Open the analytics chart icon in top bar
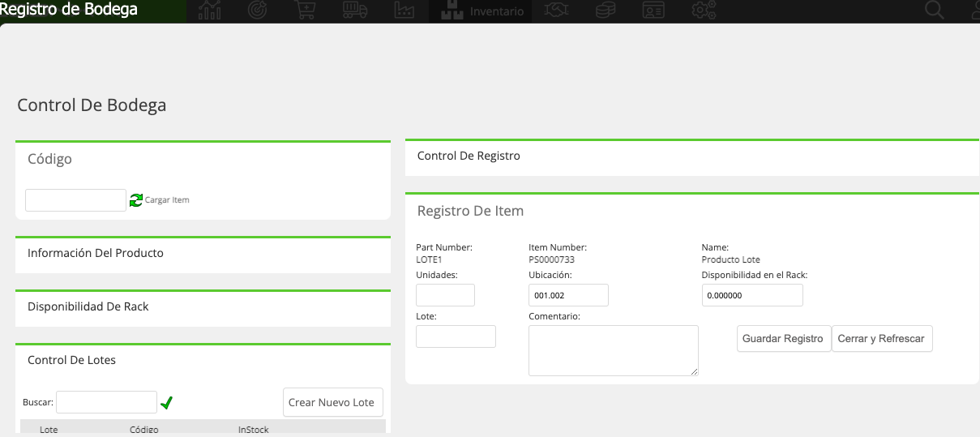Image resolution: width=980 pixels, height=437 pixels. (209, 11)
